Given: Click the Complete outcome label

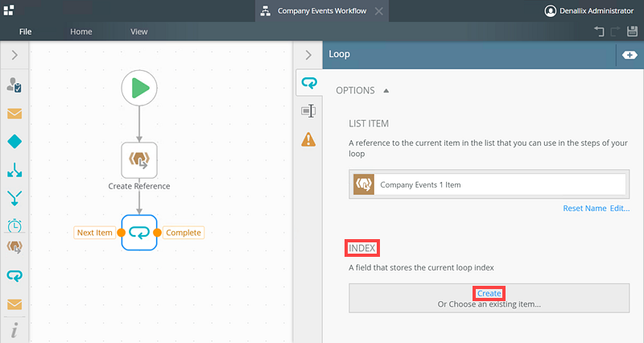Looking at the screenshot, I should coord(184,233).
